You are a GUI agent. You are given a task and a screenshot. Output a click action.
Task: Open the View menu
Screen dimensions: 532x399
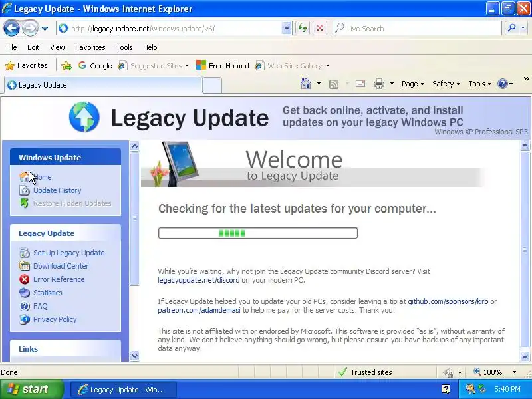point(57,47)
